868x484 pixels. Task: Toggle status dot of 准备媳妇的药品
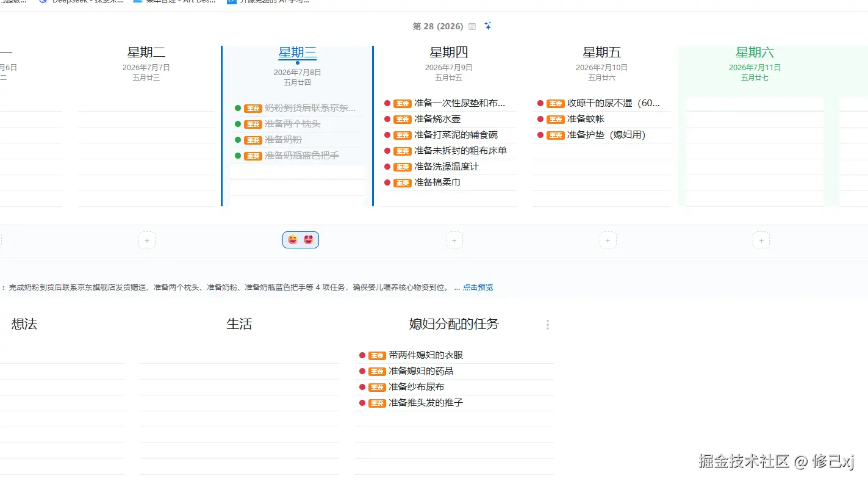[362, 371]
